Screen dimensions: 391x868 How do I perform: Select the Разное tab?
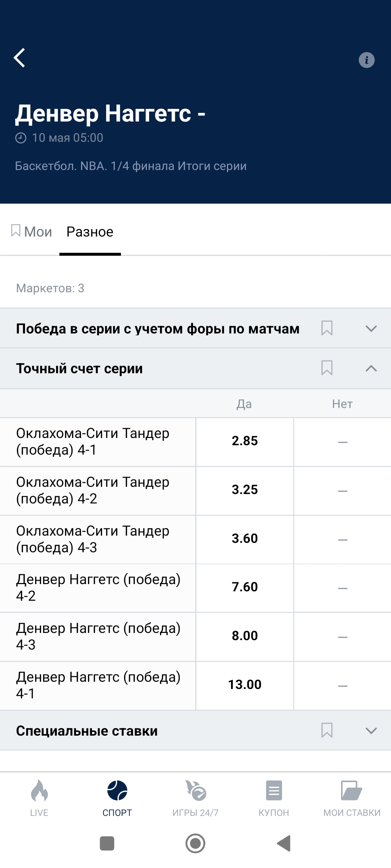click(90, 231)
